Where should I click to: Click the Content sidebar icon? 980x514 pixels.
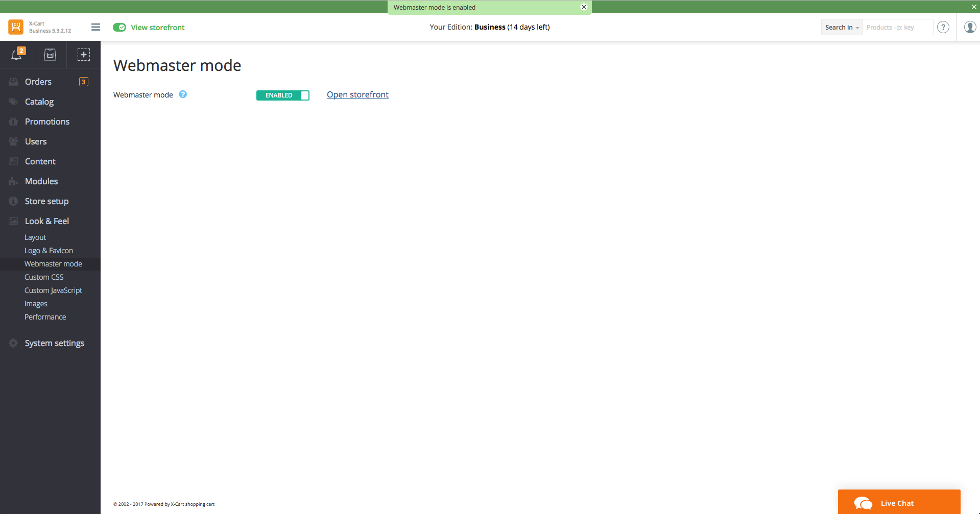[x=13, y=161]
